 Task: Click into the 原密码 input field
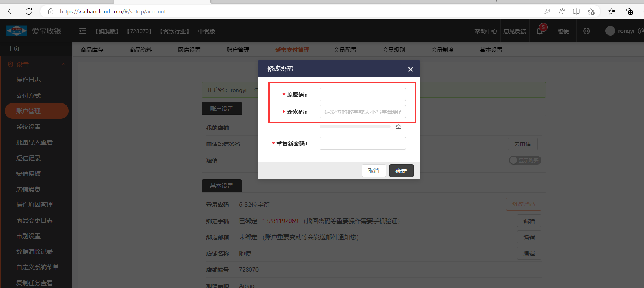pyautogui.click(x=362, y=95)
